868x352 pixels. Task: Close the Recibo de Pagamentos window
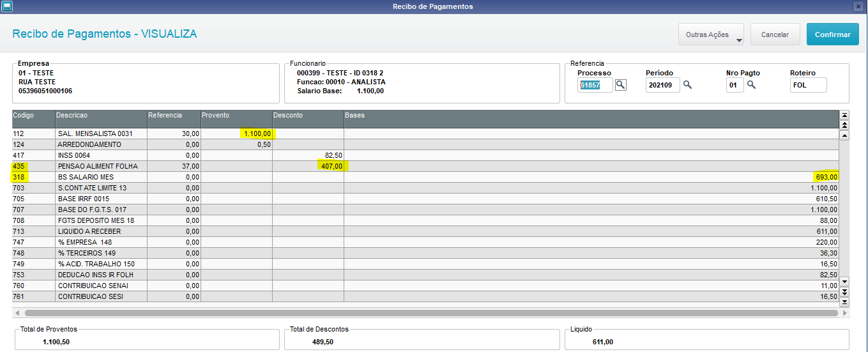click(x=858, y=6)
